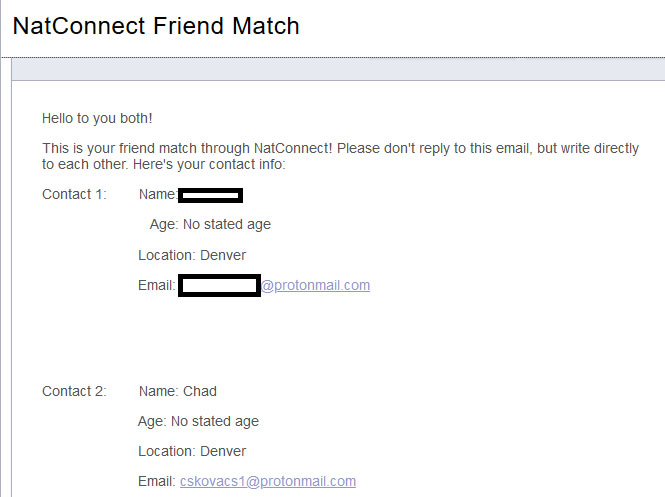Click the Email: label for Contact 2
Viewport: 665px width, 497px height.
tap(157, 481)
